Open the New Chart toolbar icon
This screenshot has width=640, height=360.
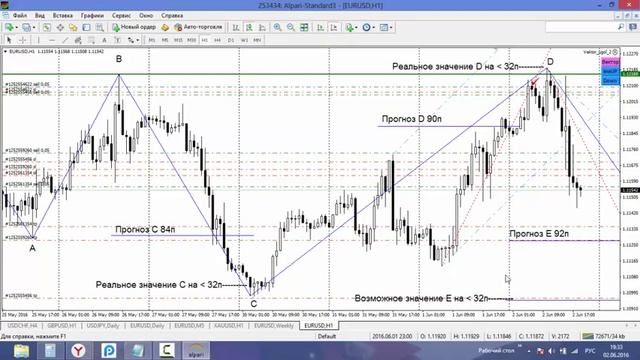click(9, 27)
